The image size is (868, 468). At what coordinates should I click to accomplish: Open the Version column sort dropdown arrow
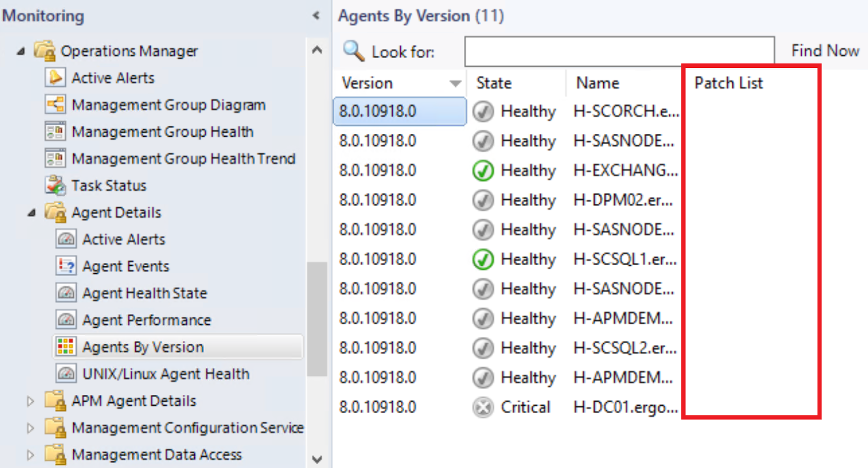(x=455, y=84)
